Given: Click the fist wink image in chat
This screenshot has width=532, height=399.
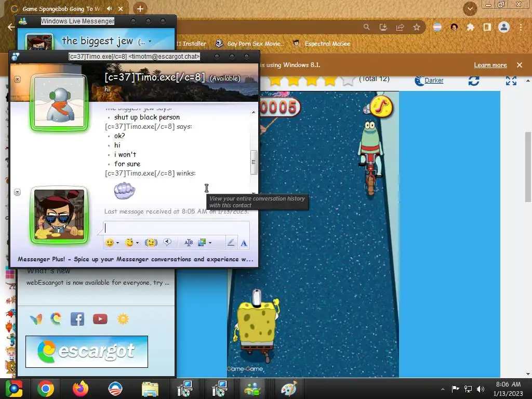Looking at the screenshot, I should (x=125, y=190).
